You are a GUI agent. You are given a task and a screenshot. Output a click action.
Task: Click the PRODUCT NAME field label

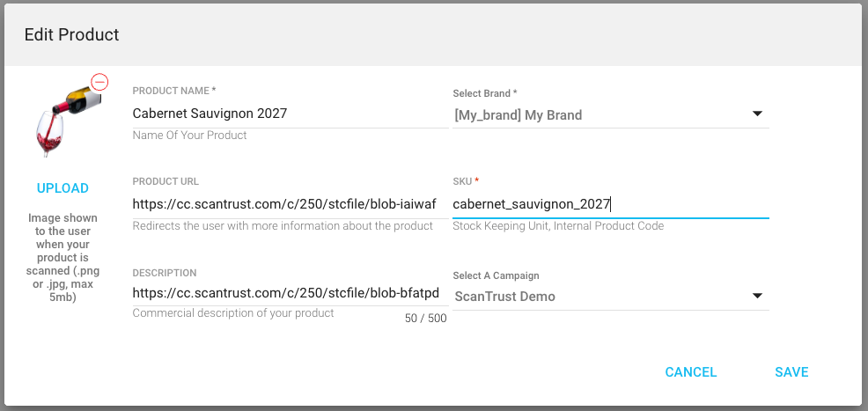(173, 91)
